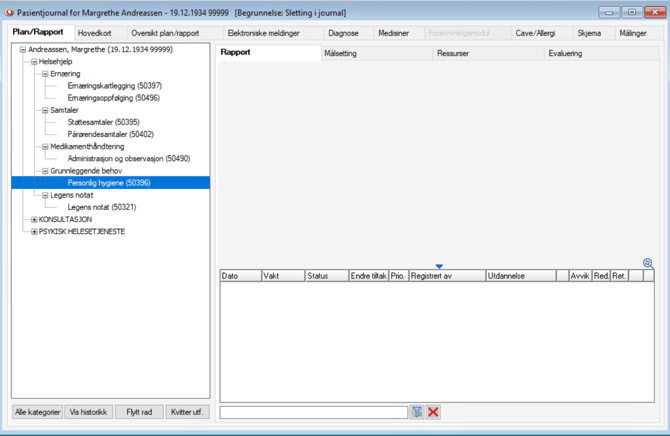The width and height of the screenshot is (670, 436).
Task: Click the filter text input field
Action: click(313, 412)
